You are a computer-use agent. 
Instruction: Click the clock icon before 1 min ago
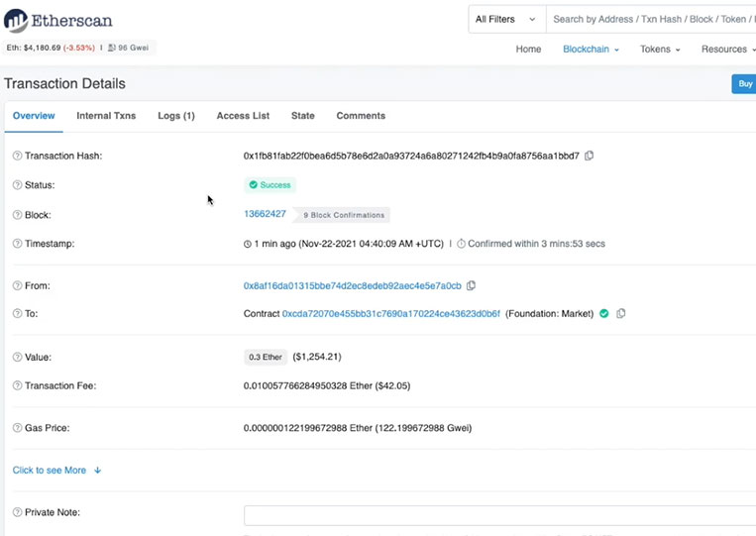tap(248, 244)
